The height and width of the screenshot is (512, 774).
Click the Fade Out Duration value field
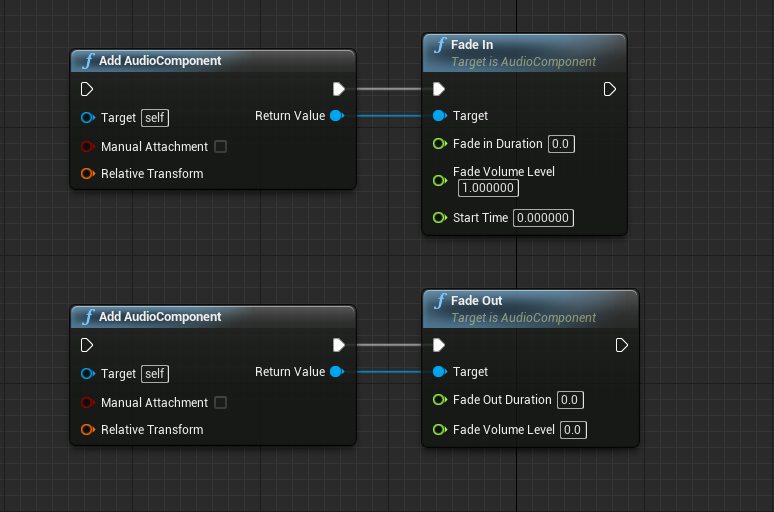click(569, 400)
